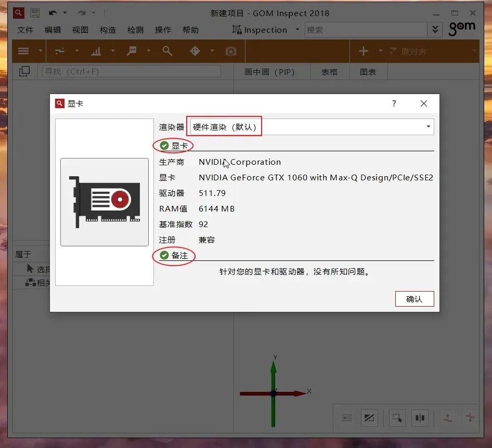Click the NVIDIA Corporation manufacturer text
The image size is (492, 448).
click(x=240, y=162)
